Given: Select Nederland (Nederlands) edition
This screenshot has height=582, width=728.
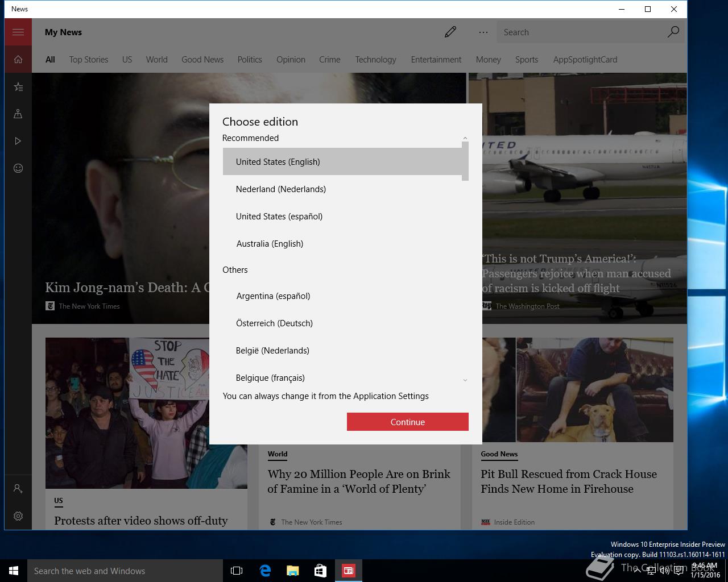Looking at the screenshot, I should (x=342, y=189).
